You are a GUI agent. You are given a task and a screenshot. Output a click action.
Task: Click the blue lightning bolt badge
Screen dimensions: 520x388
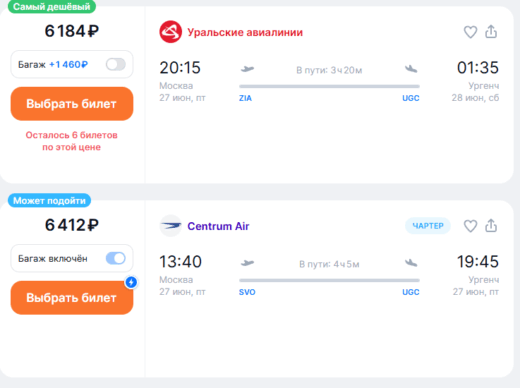131,282
